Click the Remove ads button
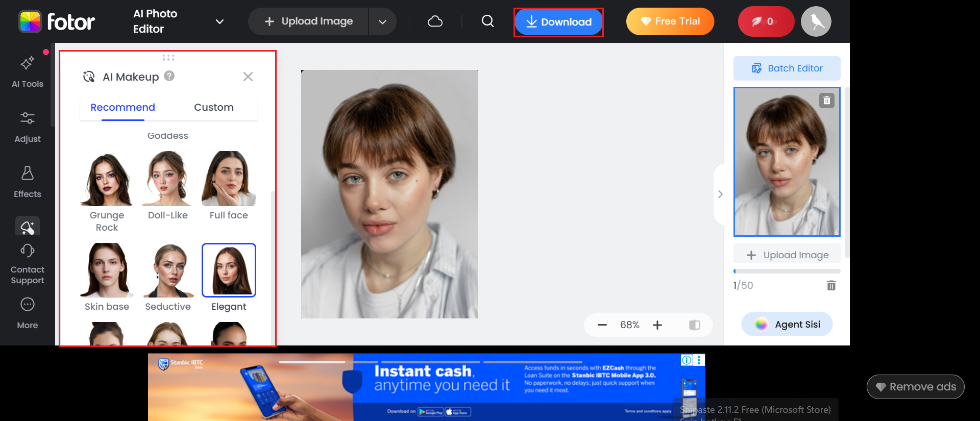Viewport: 980px width, 421px height. click(916, 387)
